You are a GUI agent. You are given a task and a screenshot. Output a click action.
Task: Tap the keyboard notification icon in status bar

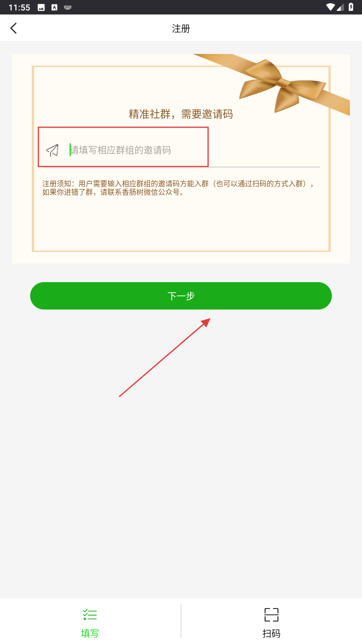68,7
